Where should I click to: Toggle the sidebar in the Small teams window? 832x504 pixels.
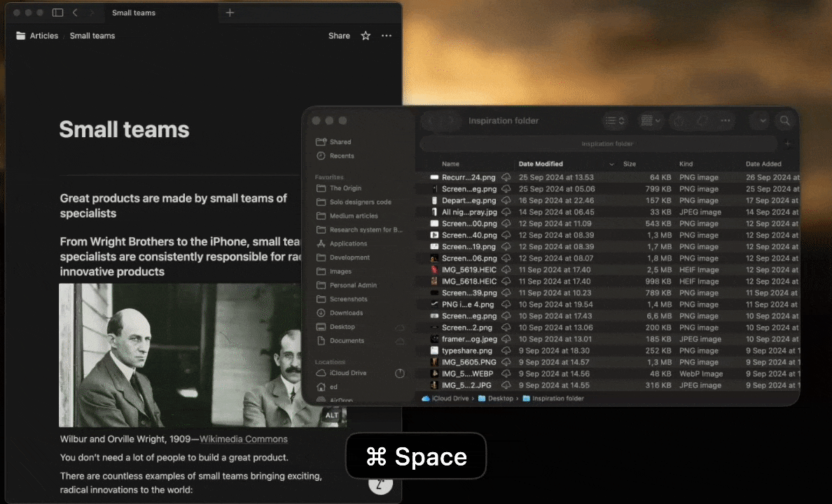pos(58,12)
